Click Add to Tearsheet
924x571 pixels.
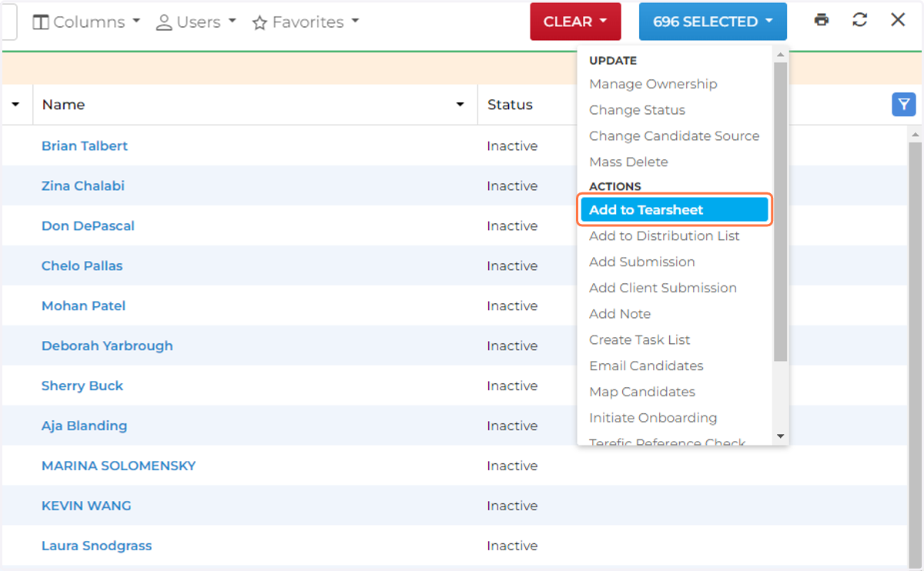(675, 209)
